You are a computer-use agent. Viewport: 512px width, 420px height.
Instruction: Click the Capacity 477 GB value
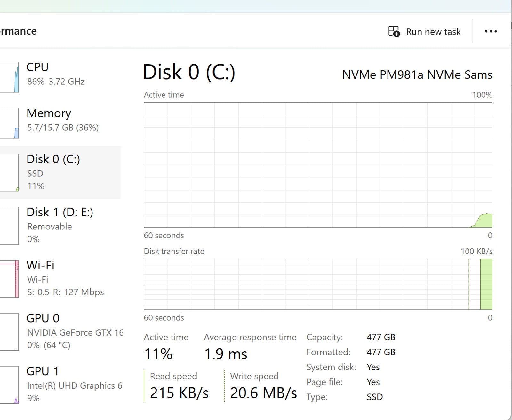pos(381,337)
